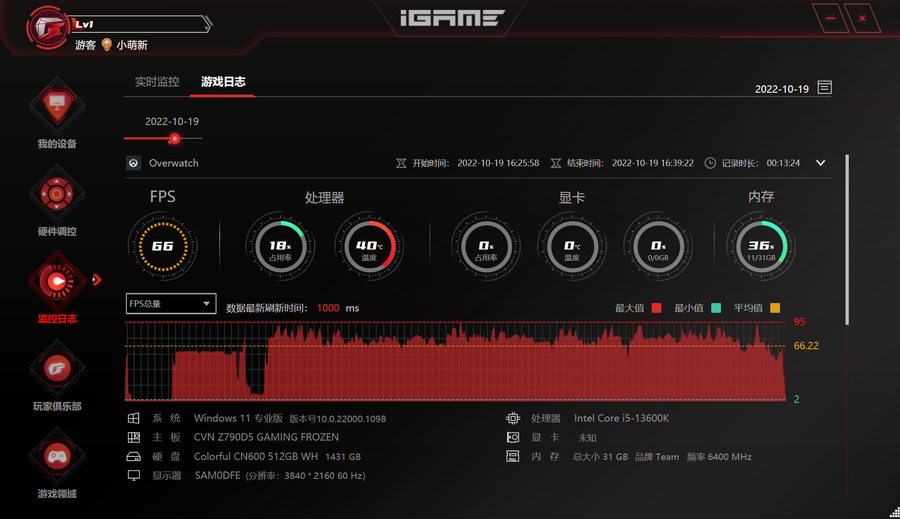Toggle the orange 平均值 legend swatch
This screenshot has width=900, height=519.
coord(775,308)
